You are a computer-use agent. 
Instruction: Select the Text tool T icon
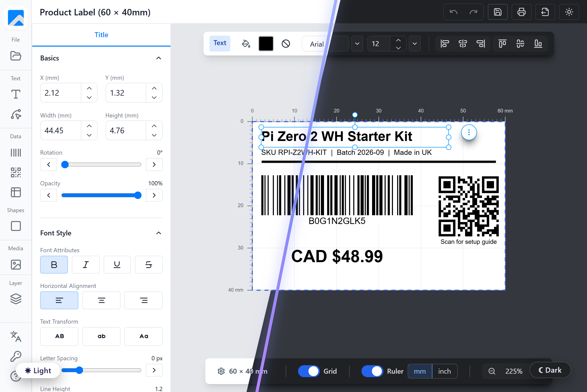tap(16, 94)
